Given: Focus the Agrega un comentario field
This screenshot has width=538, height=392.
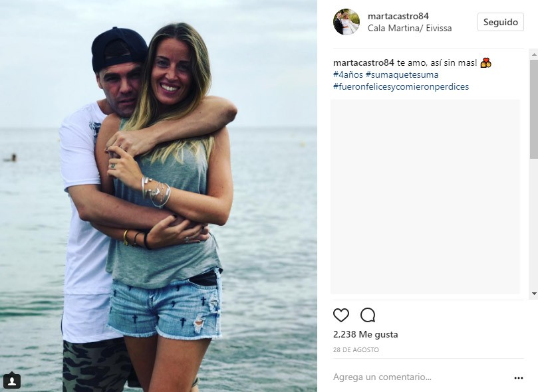Looking at the screenshot, I should click(422, 377).
